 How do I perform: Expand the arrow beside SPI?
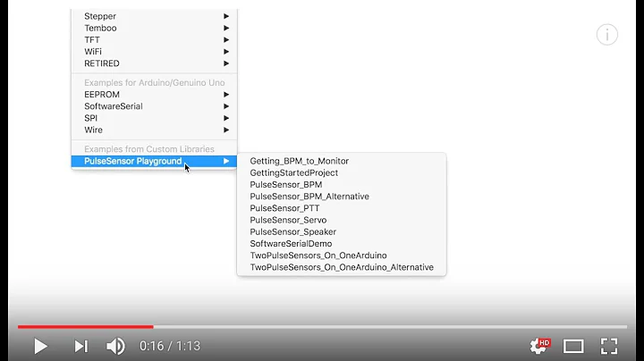[x=226, y=118]
